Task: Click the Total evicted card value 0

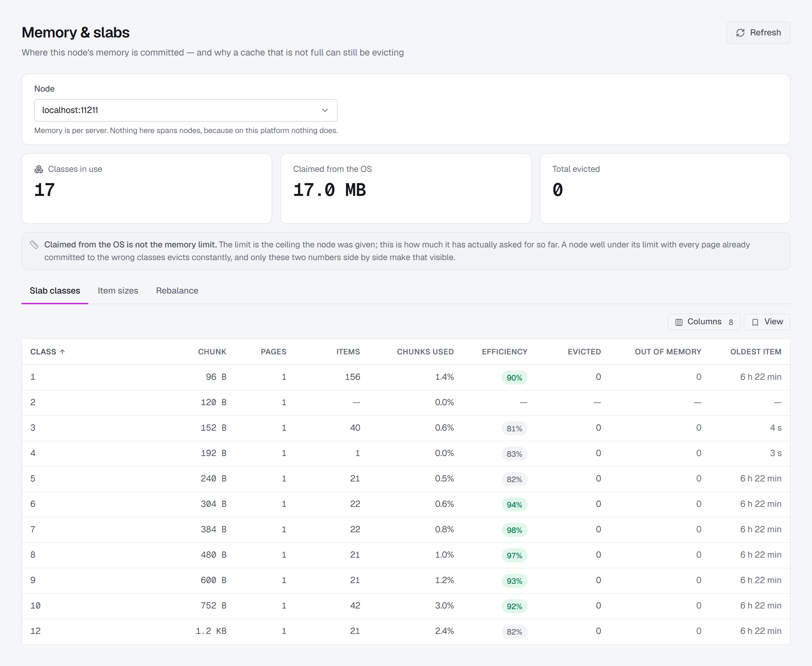Action: (557, 190)
